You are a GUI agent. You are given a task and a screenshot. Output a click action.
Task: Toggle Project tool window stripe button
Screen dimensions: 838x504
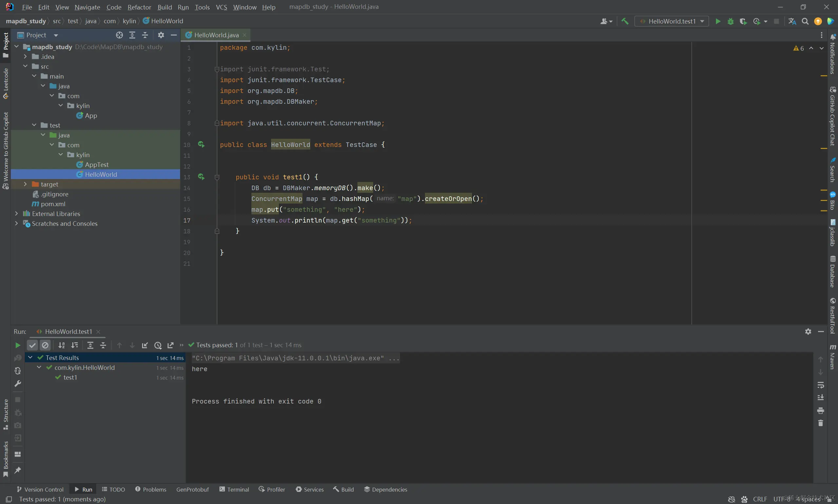click(x=6, y=45)
